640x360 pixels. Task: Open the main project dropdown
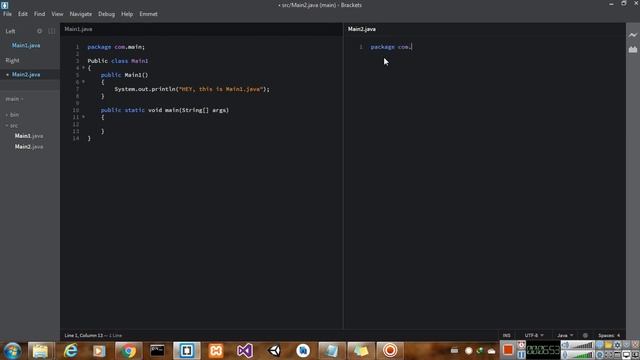(14, 99)
